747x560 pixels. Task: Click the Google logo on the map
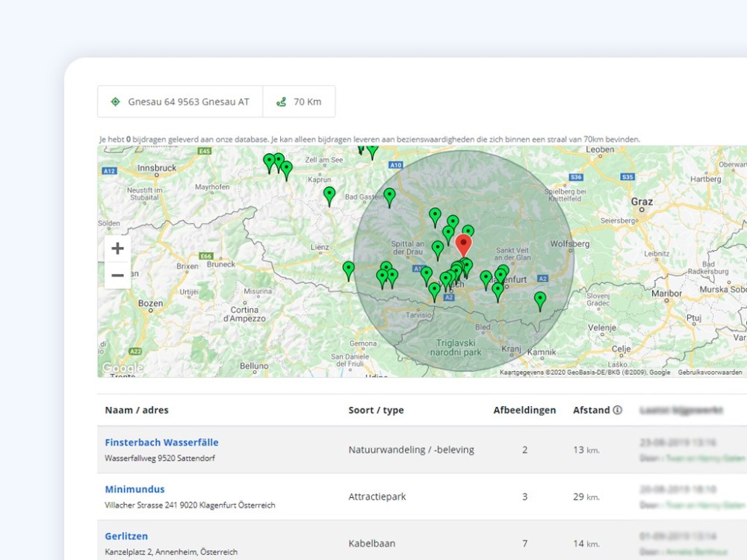click(x=123, y=367)
